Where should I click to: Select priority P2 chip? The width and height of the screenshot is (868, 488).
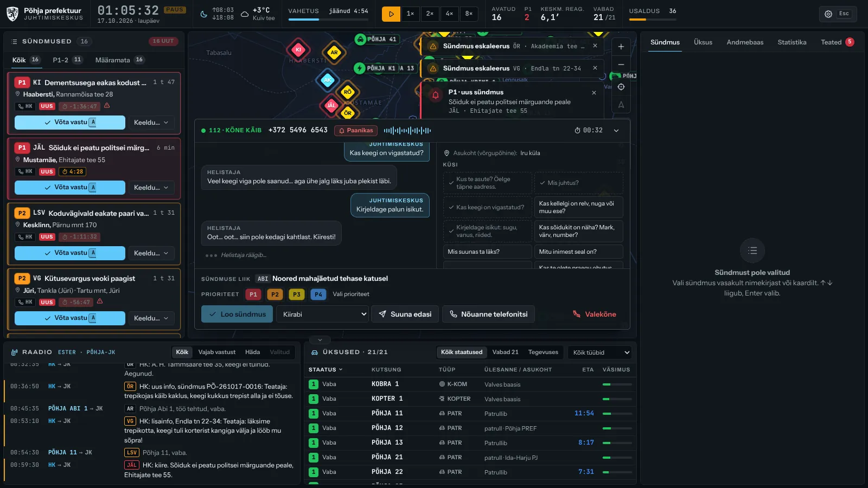275,294
